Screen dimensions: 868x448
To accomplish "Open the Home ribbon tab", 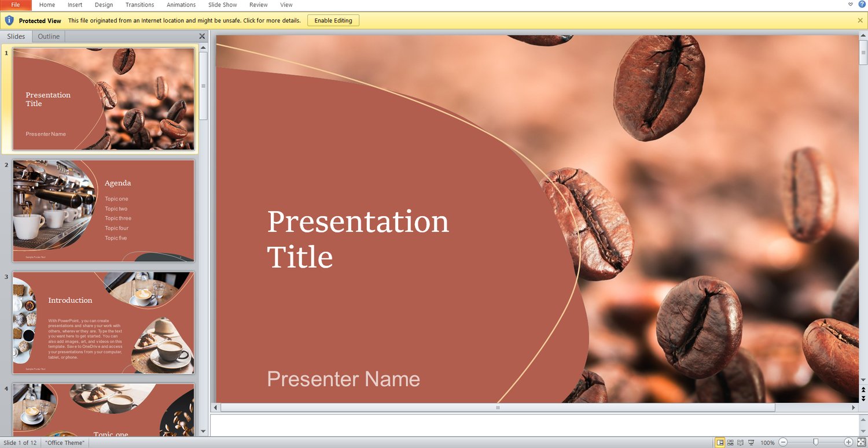I will tap(47, 5).
